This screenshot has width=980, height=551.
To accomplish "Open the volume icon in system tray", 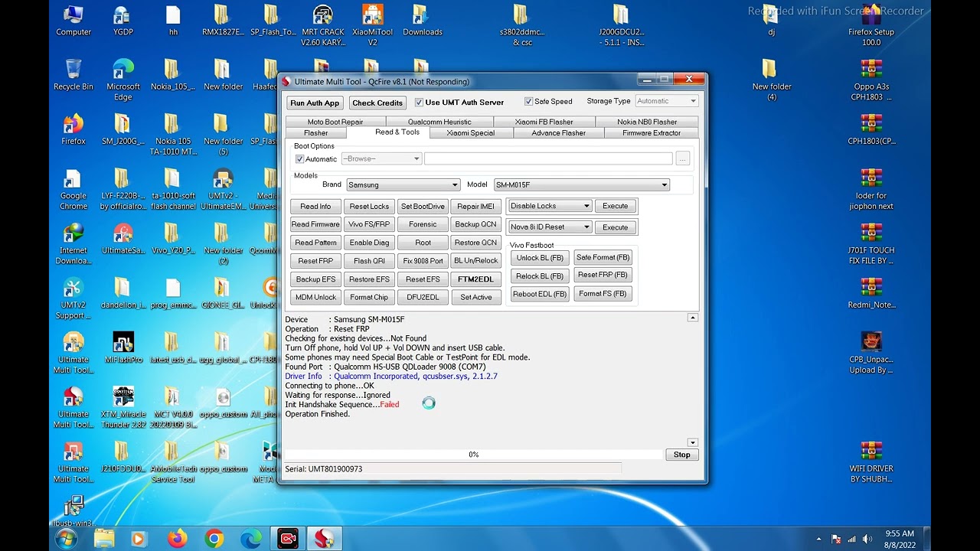I will pos(867,539).
